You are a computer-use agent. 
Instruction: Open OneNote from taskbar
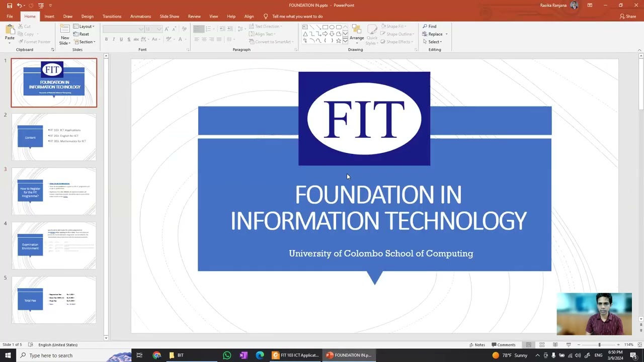pos(243,355)
